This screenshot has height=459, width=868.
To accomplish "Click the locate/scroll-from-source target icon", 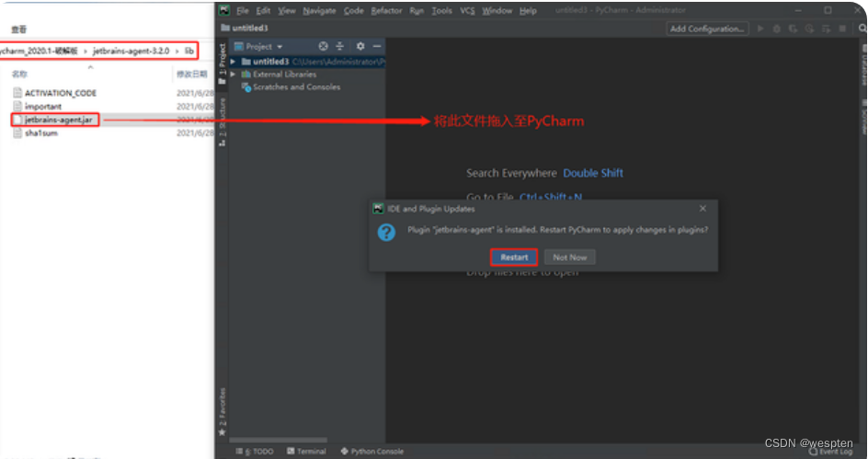I will point(324,47).
